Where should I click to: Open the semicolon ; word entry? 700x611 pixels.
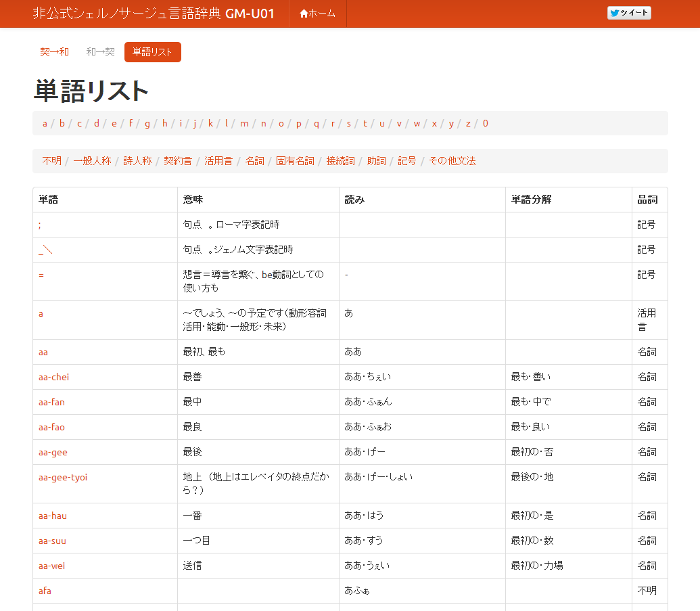(x=40, y=225)
